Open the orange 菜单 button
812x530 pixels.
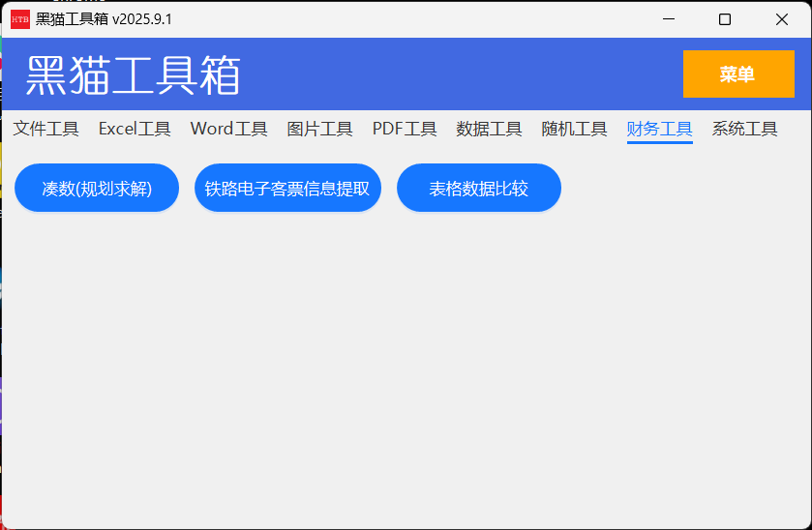coord(737,74)
